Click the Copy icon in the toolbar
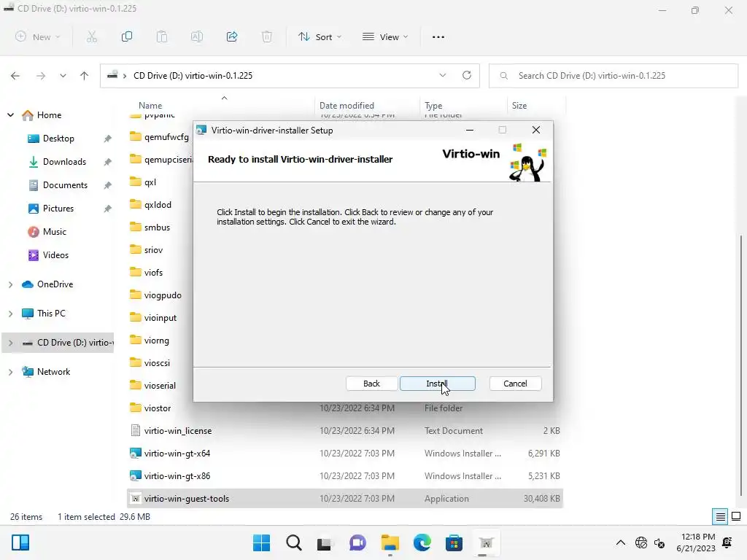747x560 pixels. coord(127,36)
